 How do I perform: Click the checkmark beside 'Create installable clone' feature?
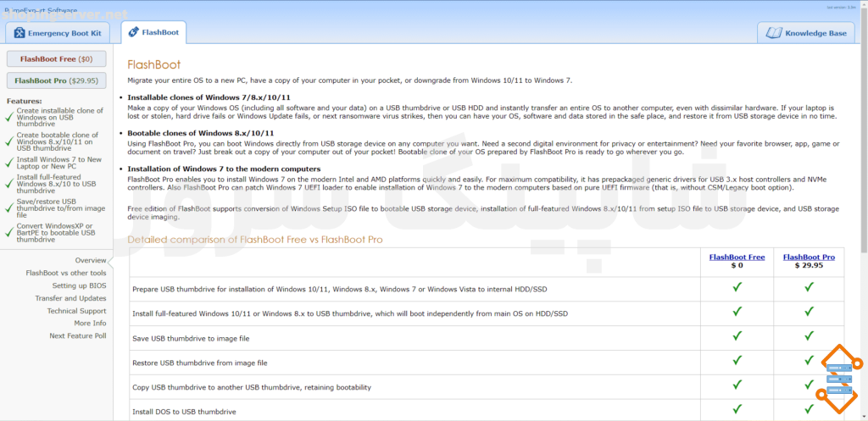click(x=8, y=117)
